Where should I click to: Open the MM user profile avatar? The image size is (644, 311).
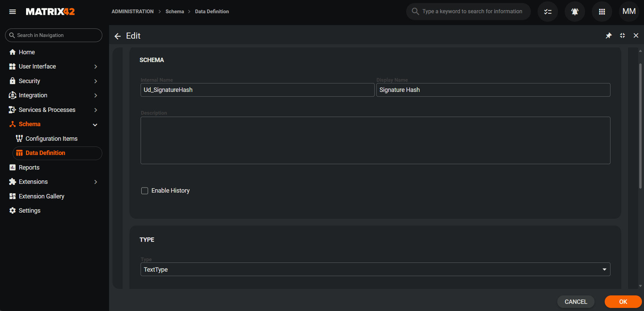coord(629,12)
